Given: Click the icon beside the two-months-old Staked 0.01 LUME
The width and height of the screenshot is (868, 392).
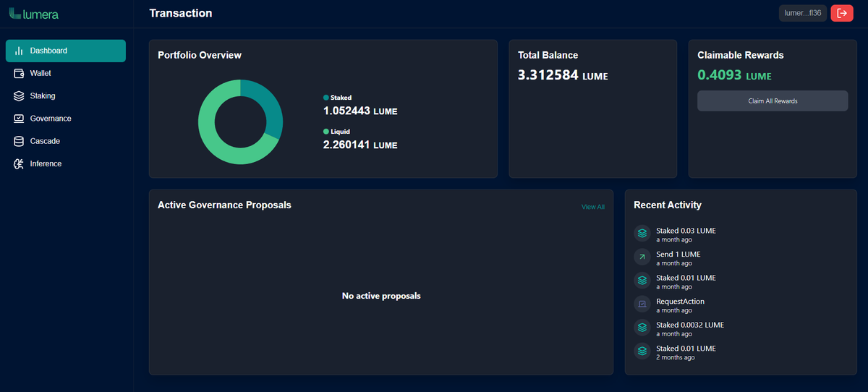Looking at the screenshot, I should (642, 351).
